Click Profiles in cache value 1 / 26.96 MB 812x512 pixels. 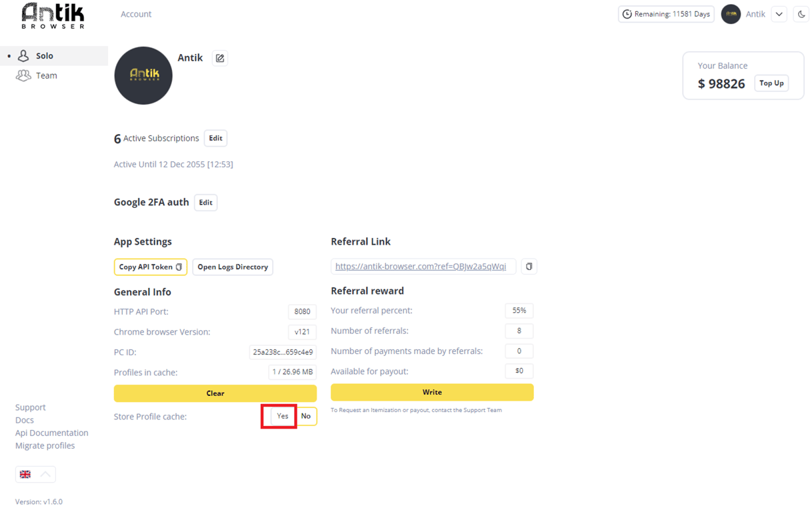pyautogui.click(x=293, y=372)
